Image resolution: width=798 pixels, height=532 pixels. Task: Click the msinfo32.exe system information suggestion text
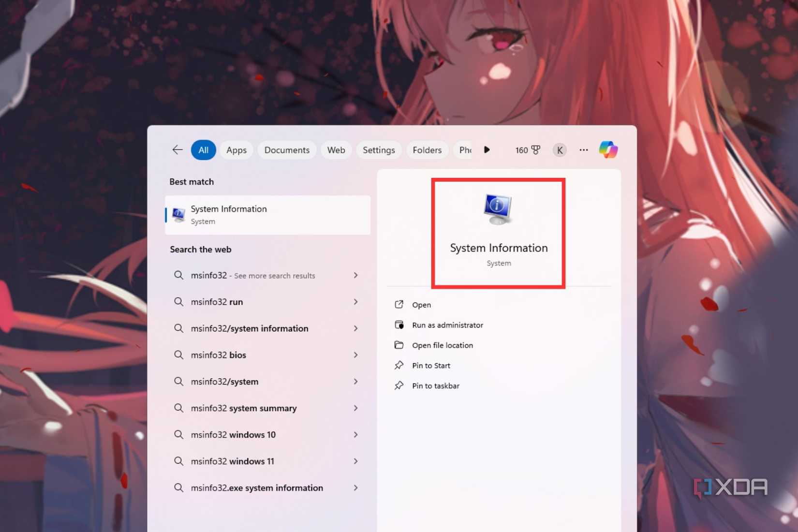257,488
